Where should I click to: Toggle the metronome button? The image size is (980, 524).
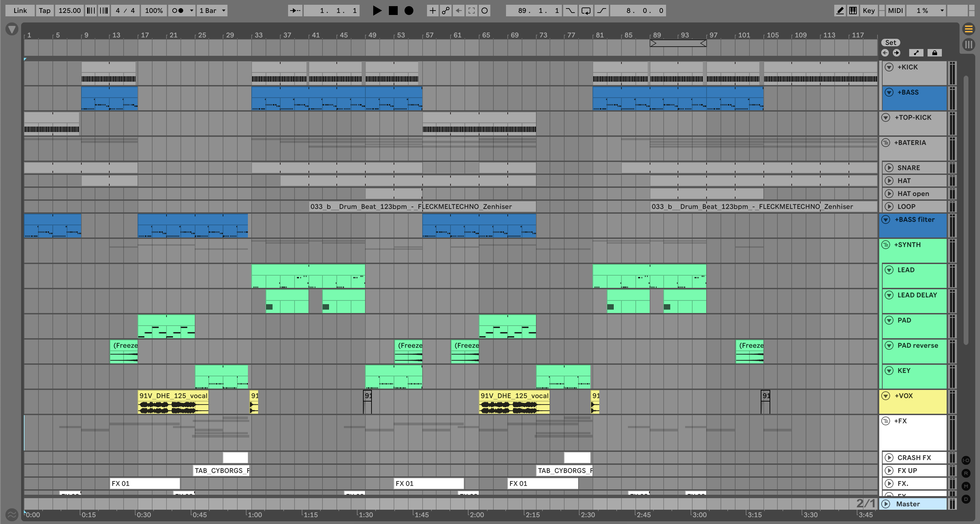click(178, 11)
